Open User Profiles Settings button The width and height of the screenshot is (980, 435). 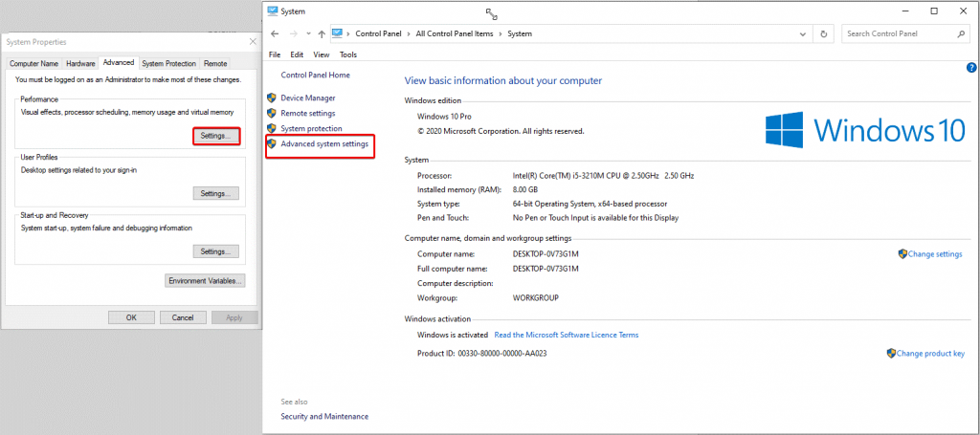(x=215, y=193)
